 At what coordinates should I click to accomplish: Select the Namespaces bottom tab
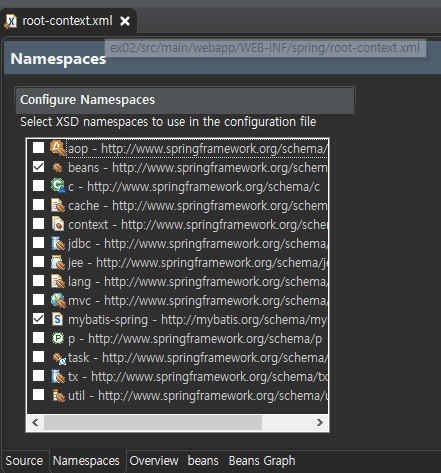tap(86, 461)
